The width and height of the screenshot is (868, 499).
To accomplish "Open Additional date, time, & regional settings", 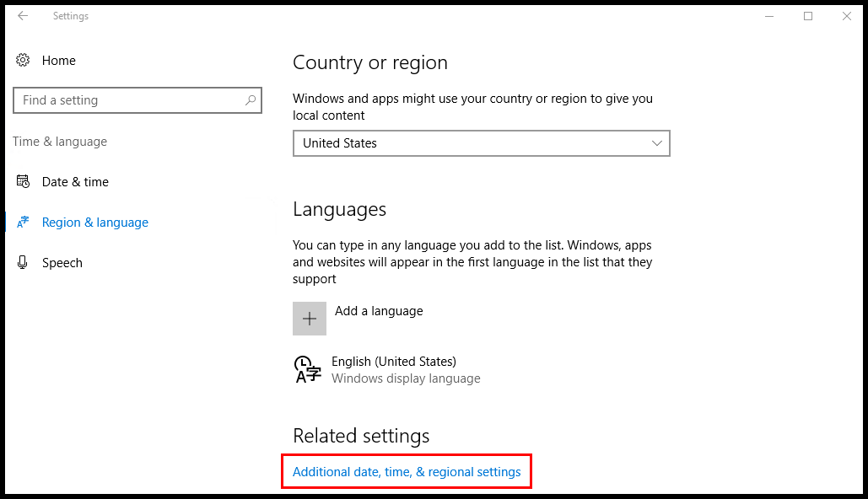I will click(x=406, y=471).
